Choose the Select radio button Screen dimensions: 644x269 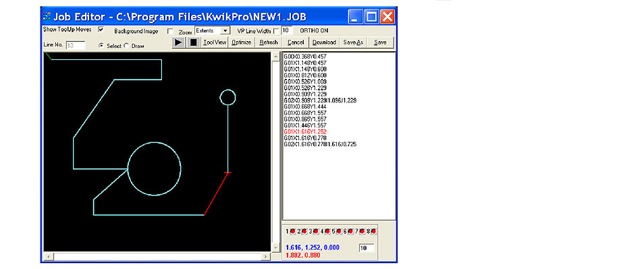101,46
